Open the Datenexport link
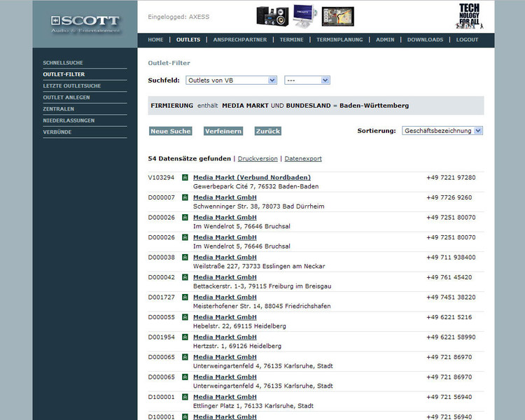 303,159
